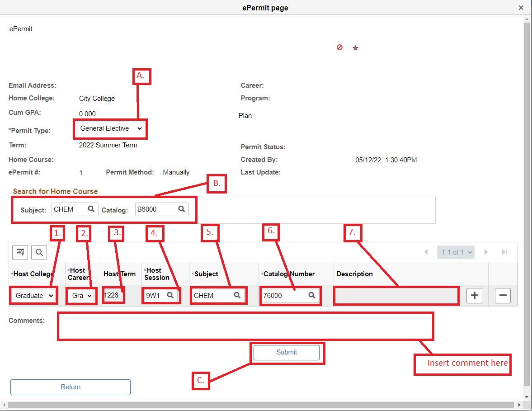Image resolution: width=532 pixels, height=411 pixels.
Task: Click inside the Comments text field
Action: [x=245, y=326]
